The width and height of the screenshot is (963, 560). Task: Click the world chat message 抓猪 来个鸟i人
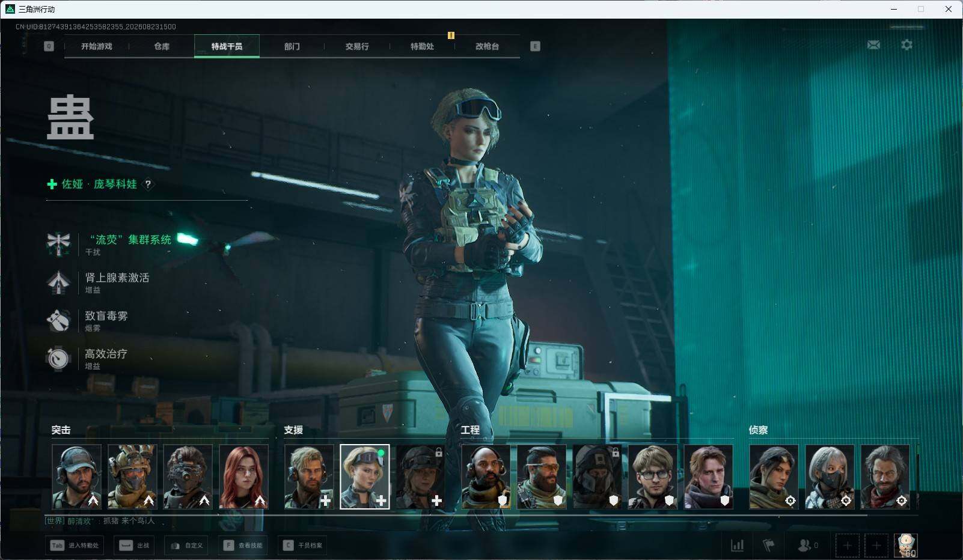[129, 521]
